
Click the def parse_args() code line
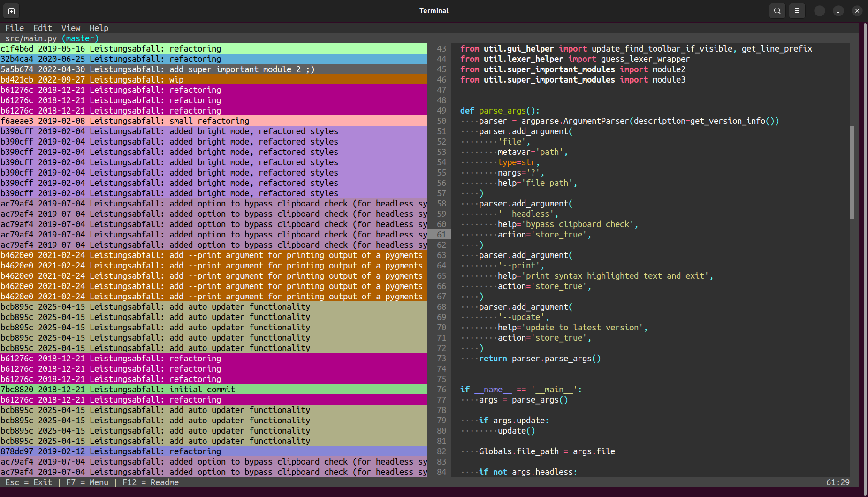[x=500, y=111]
